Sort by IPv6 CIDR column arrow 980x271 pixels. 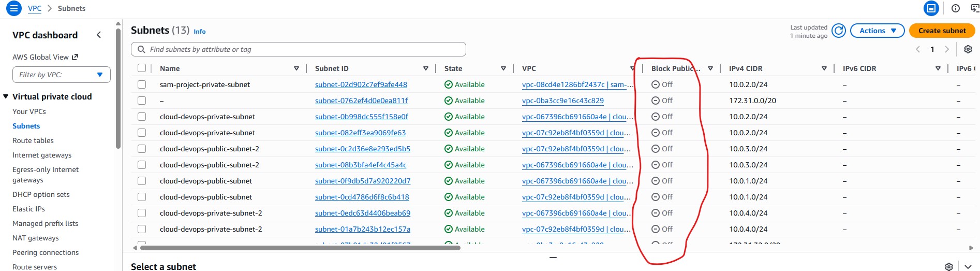(938, 68)
